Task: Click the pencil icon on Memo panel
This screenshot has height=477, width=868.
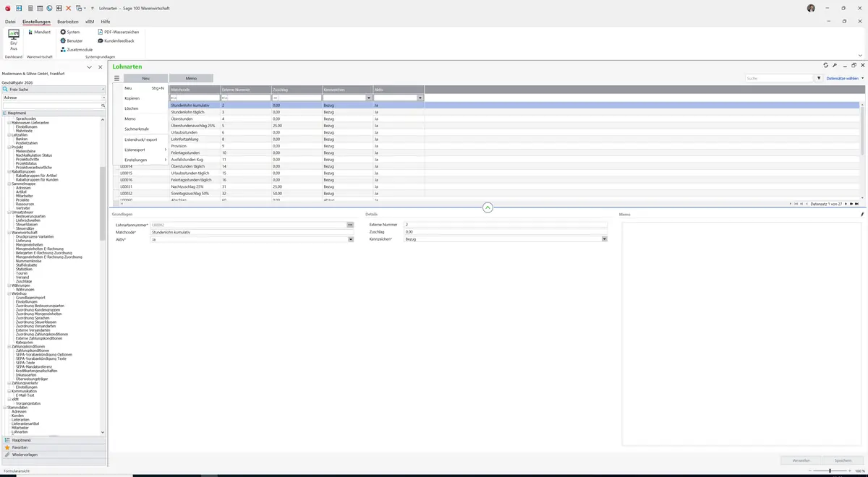Action: tap(862, 215)
